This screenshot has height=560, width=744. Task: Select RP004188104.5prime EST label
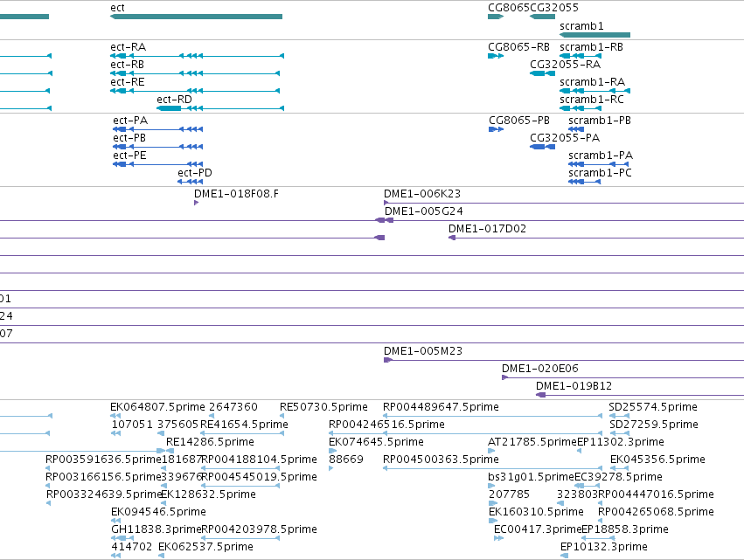coord(259,460)
